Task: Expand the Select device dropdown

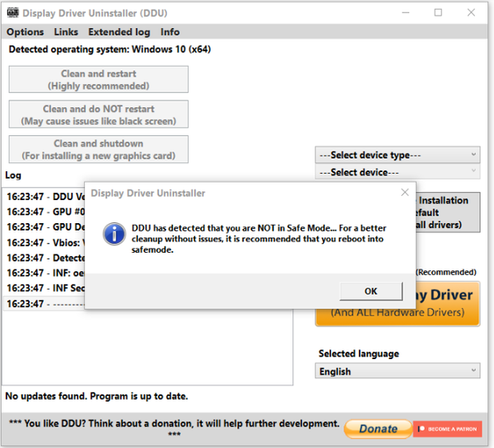Action: tap(398, 172)
